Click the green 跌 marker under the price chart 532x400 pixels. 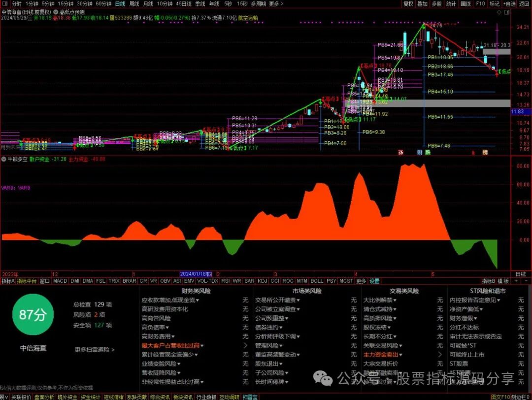(x=428, y=152)
